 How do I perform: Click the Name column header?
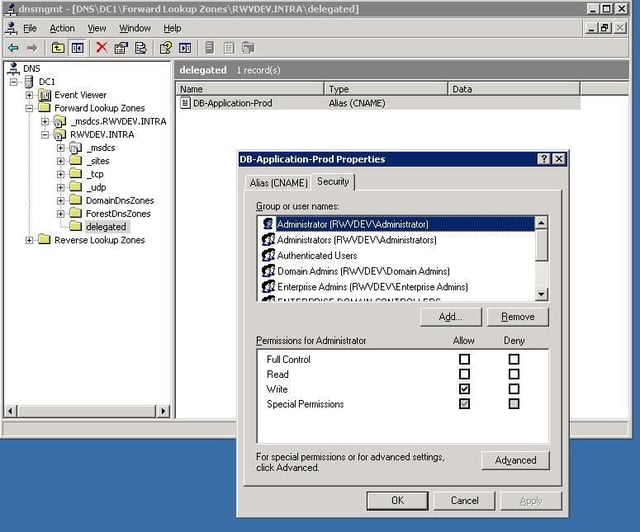(249, 89)
